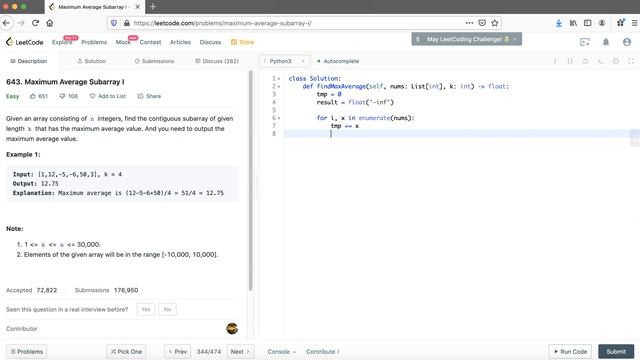
Task: Open page actions three-dot menu
Action: [x=469, y=23]
